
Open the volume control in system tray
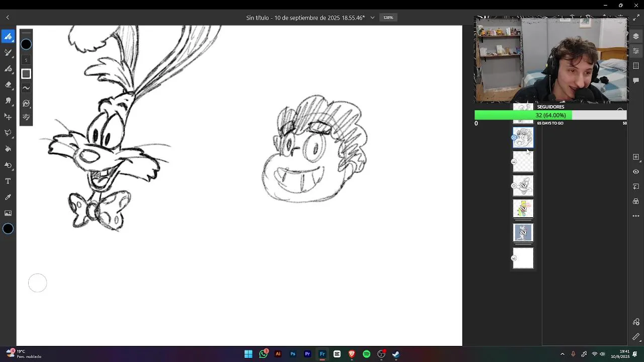602,354
